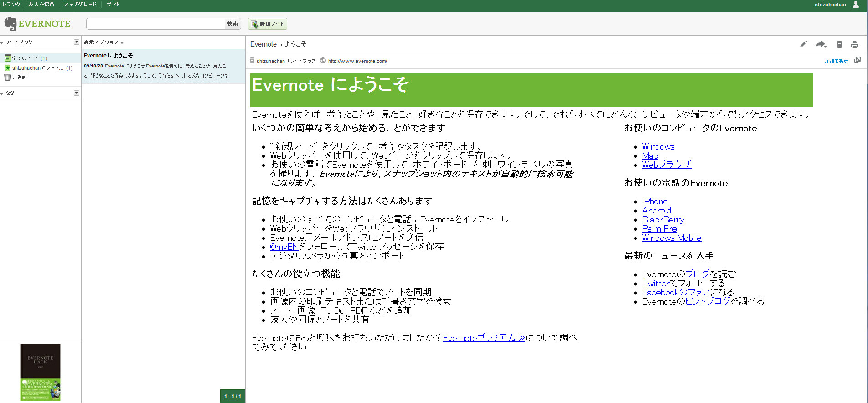Open the タグ section dropdown menu arrow
The height and width of the screenshot is (403, 868).
point(76,93)
